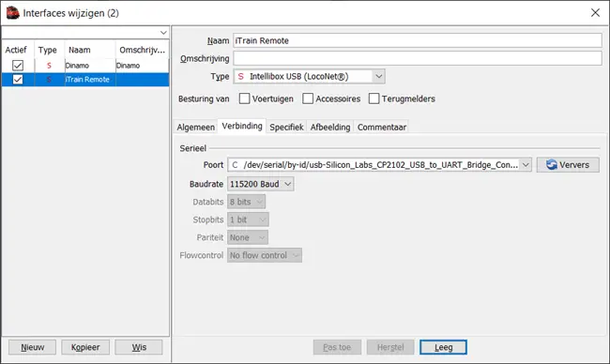Click the refresh icon on Ververs button

[x=551, y=164]
